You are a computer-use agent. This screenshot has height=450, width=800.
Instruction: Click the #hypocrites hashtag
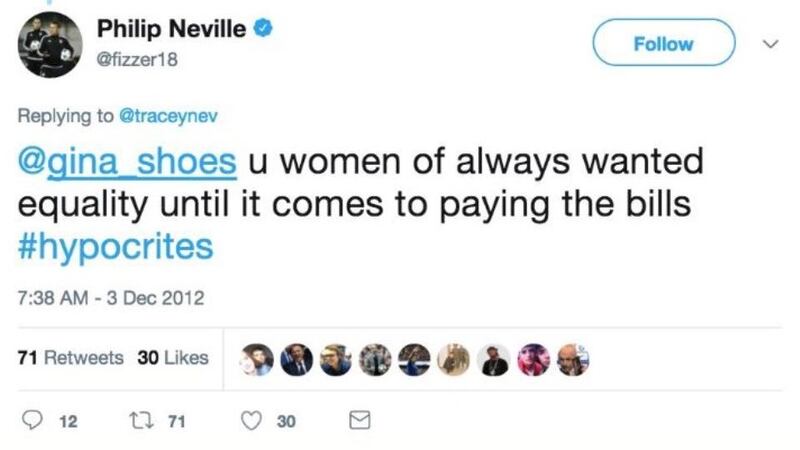[115, 245]
